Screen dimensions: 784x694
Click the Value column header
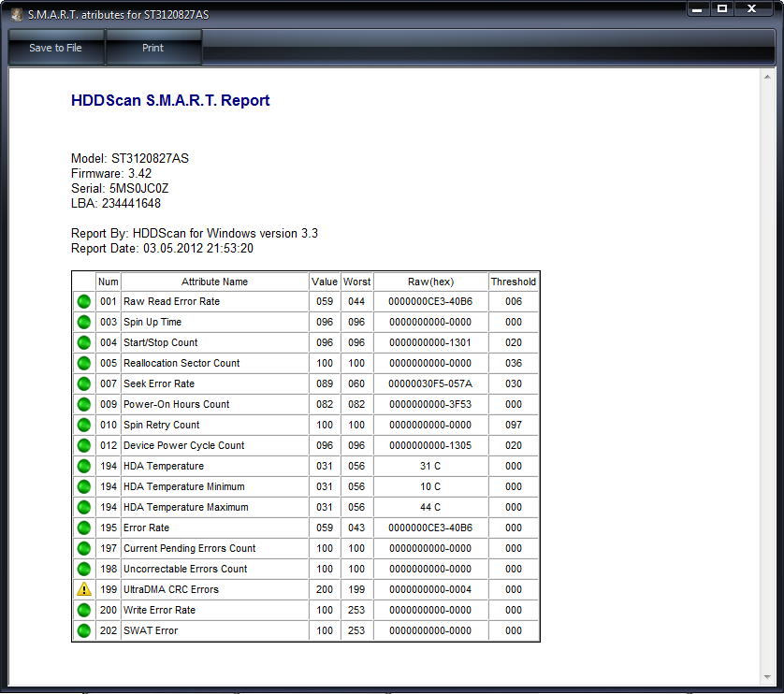(325, 282)
